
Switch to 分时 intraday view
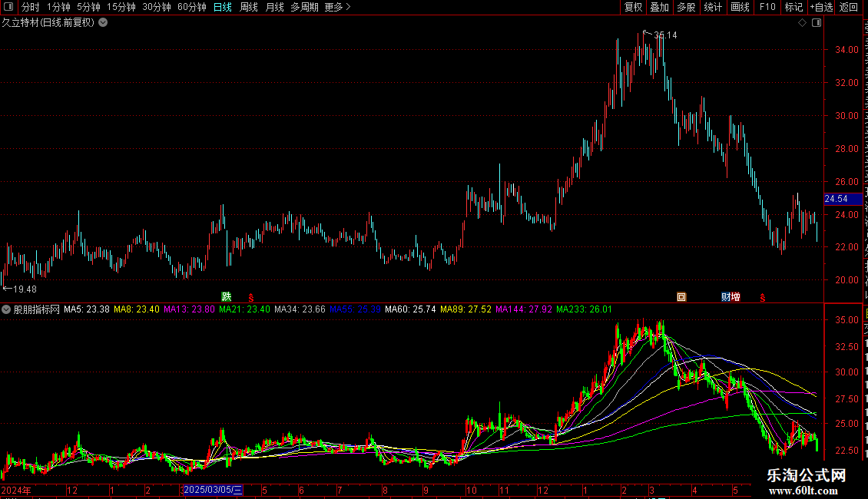click(x=31, y=7)
